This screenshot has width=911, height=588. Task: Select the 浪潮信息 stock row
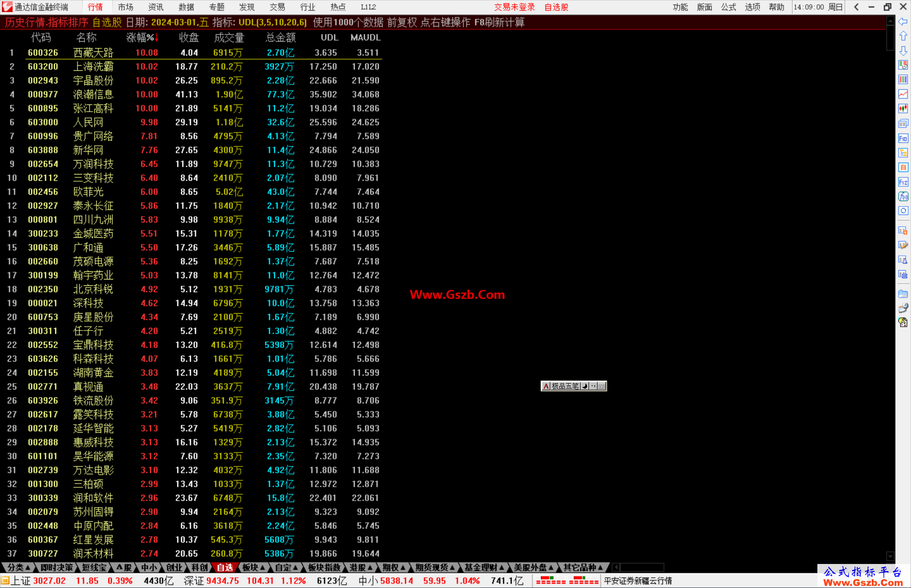pyautogui.click(x=191, y=94)
